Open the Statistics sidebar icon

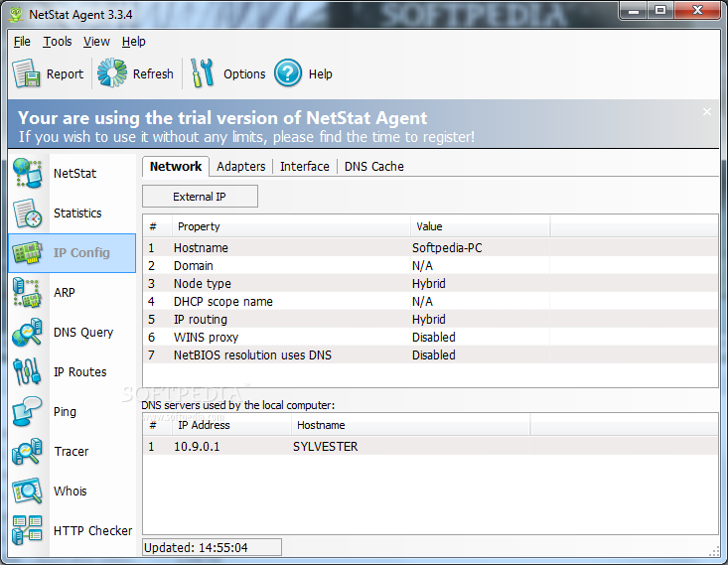tap(28, 213)
